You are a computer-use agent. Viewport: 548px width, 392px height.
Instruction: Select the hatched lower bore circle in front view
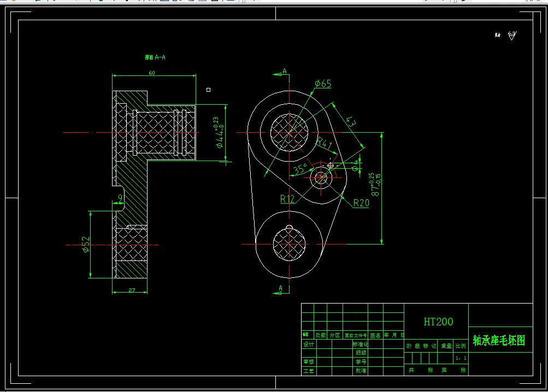tap(289, 244)
